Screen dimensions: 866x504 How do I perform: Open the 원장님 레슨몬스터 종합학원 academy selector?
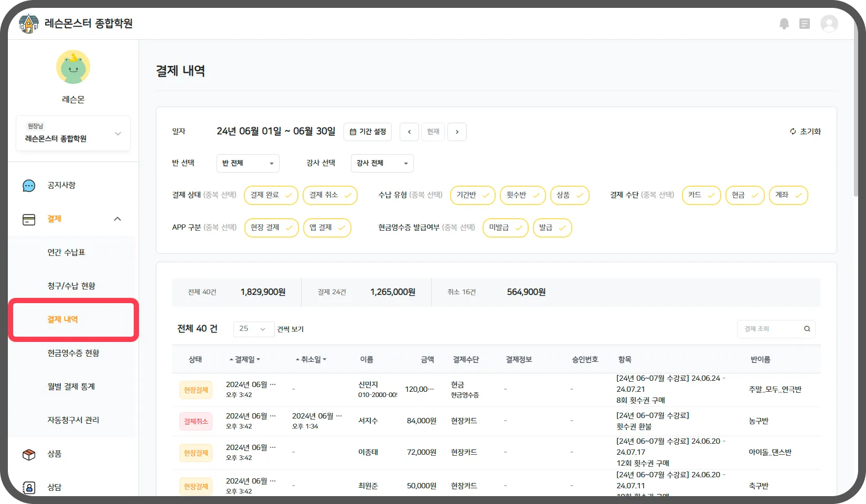point(73,133)
